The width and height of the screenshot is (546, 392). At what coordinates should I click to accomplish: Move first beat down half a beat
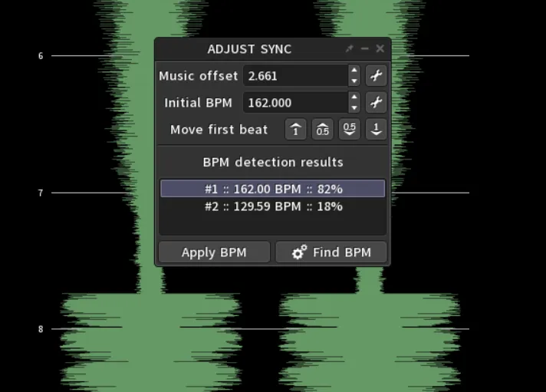[349, 130]
